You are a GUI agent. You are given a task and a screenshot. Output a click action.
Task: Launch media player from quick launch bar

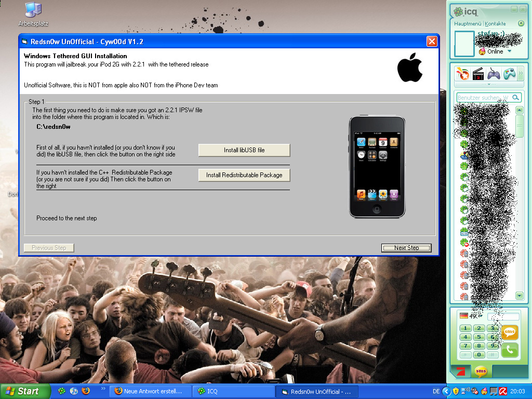click(74, 391)
